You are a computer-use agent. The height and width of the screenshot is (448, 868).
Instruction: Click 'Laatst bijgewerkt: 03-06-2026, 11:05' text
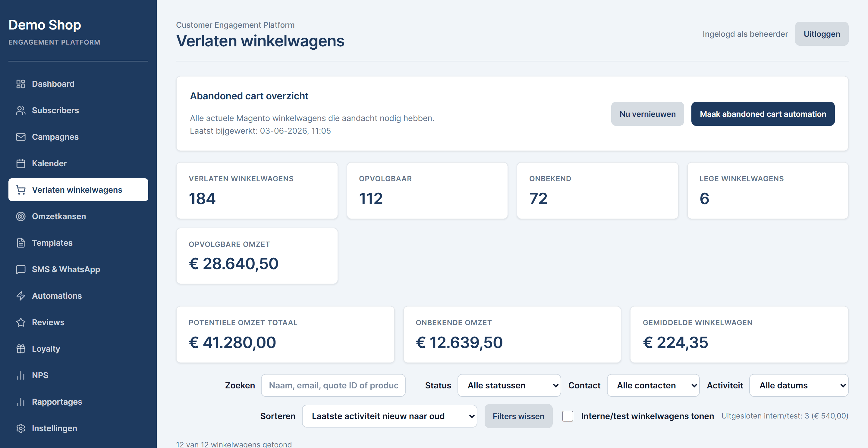(x=260, y=131)
